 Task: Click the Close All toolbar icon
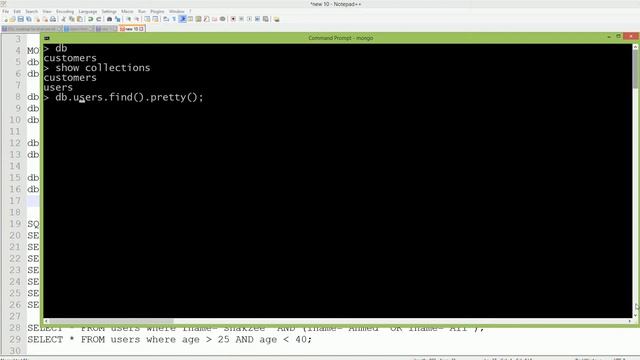46,19
